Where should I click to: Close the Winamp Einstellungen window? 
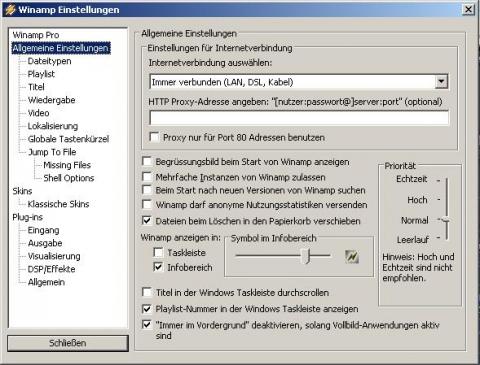tap(468, 9)
